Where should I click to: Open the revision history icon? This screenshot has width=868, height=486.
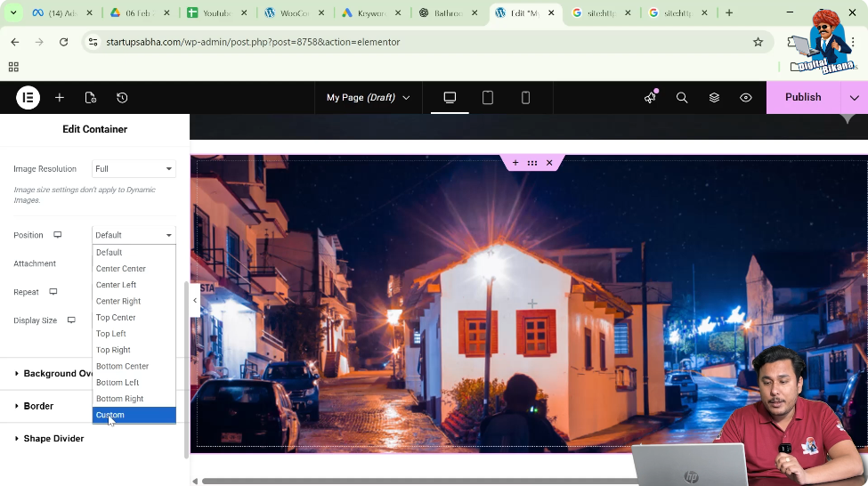tap(122, 98)
